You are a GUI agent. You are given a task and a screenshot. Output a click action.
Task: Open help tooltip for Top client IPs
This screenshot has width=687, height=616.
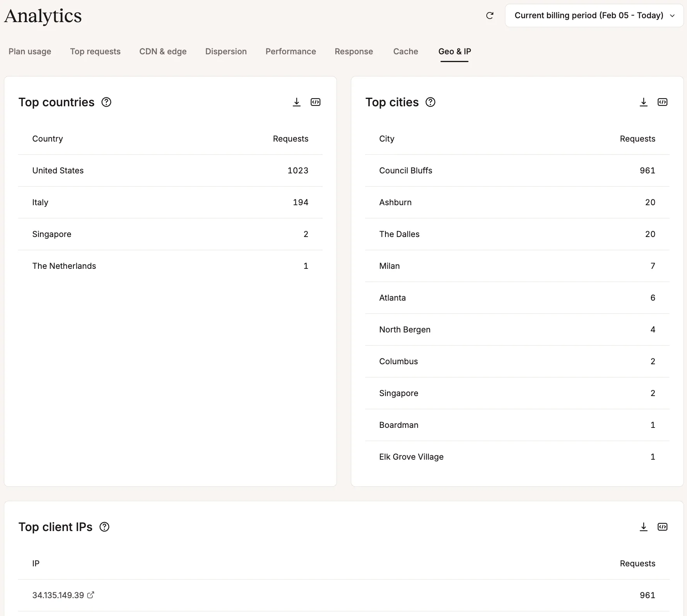tap(104, 527)
